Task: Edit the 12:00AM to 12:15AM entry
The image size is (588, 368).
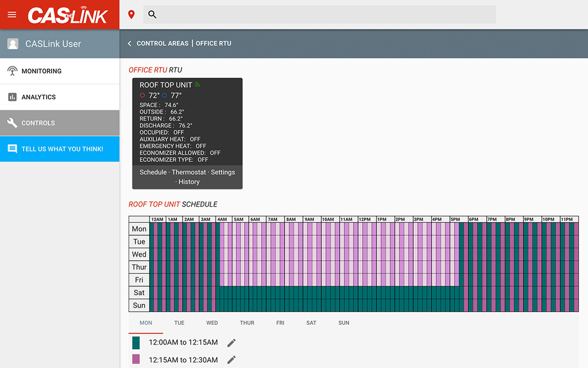Action: click(232, 342)
